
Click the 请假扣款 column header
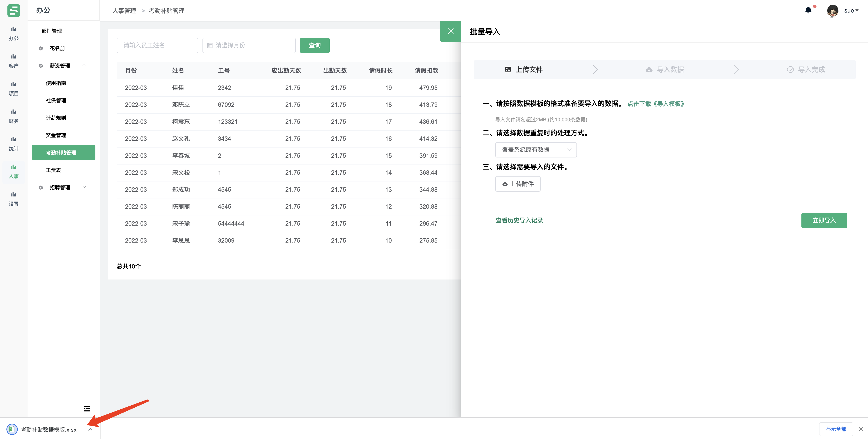(x=426, y=70)
